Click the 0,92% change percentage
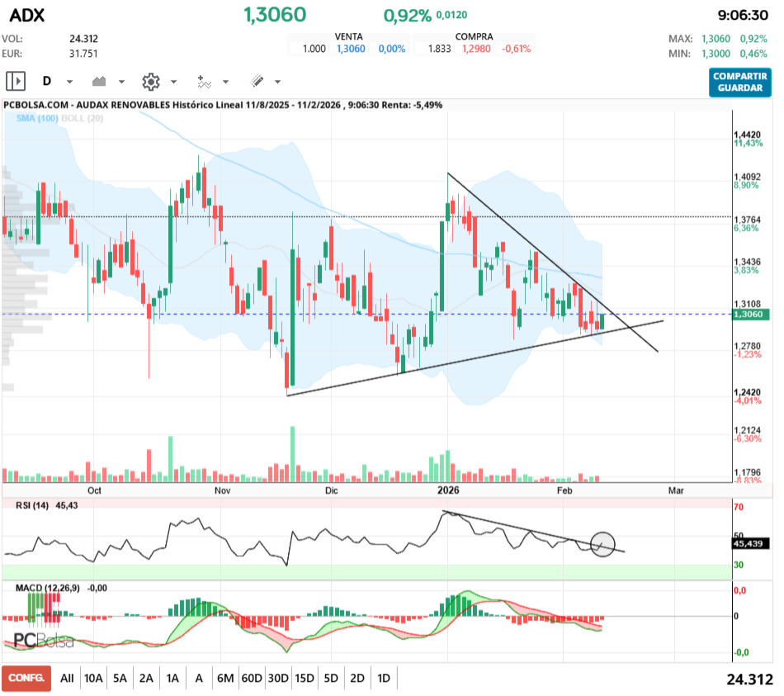 [x=407, y=16]
